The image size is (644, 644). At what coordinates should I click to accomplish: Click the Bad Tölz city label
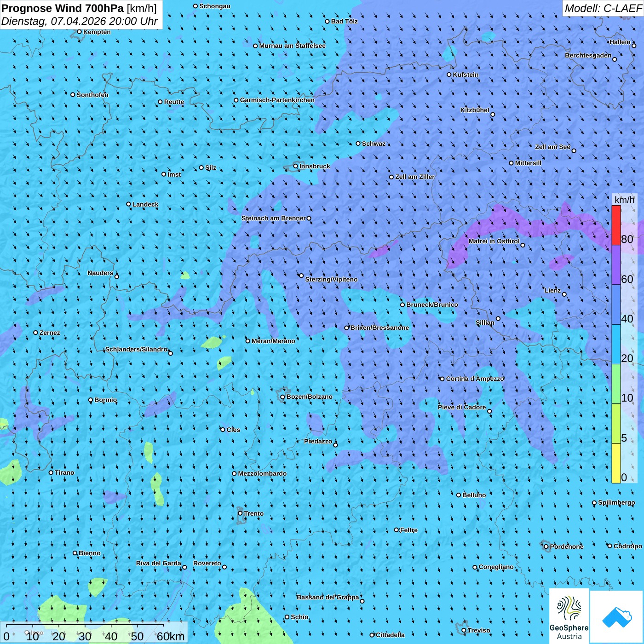344,21
